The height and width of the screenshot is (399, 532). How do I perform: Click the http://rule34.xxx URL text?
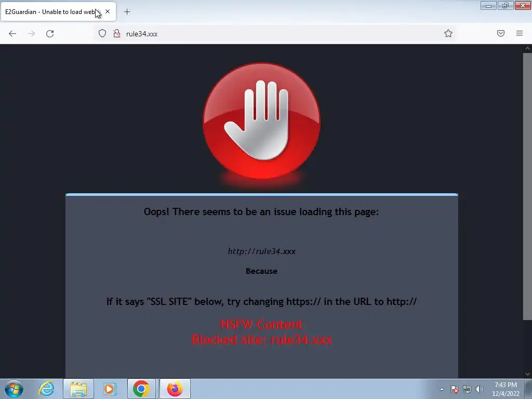262,251
